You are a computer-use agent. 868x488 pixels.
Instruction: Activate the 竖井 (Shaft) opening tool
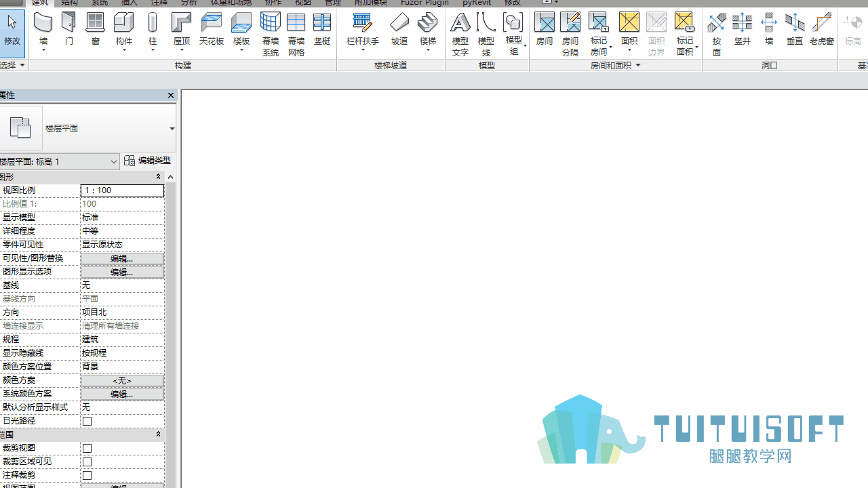pyautogui.click(x=743, y=30)
